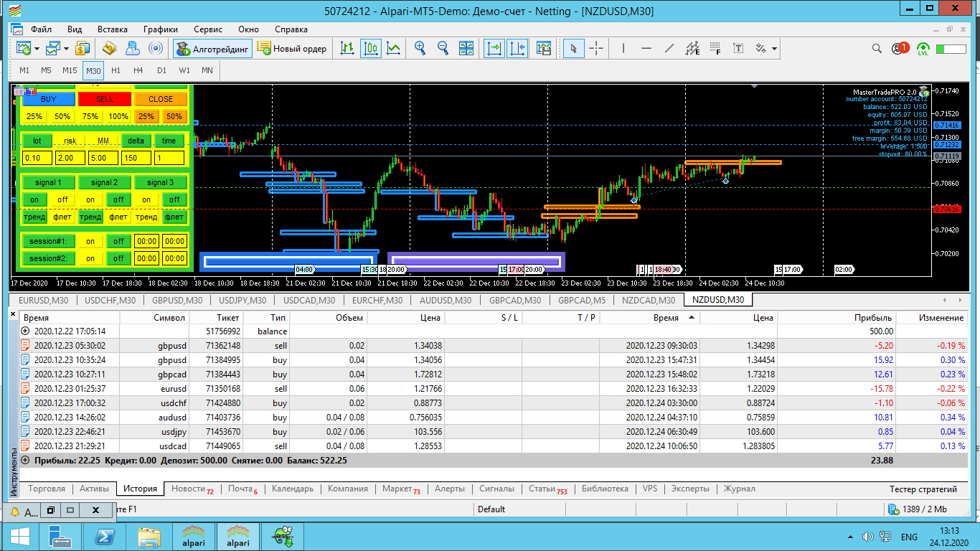Viewport: 980px width, 551px height.
Task: Open the objects dropdown arrow at toolbar end
Action: (775, 49)
